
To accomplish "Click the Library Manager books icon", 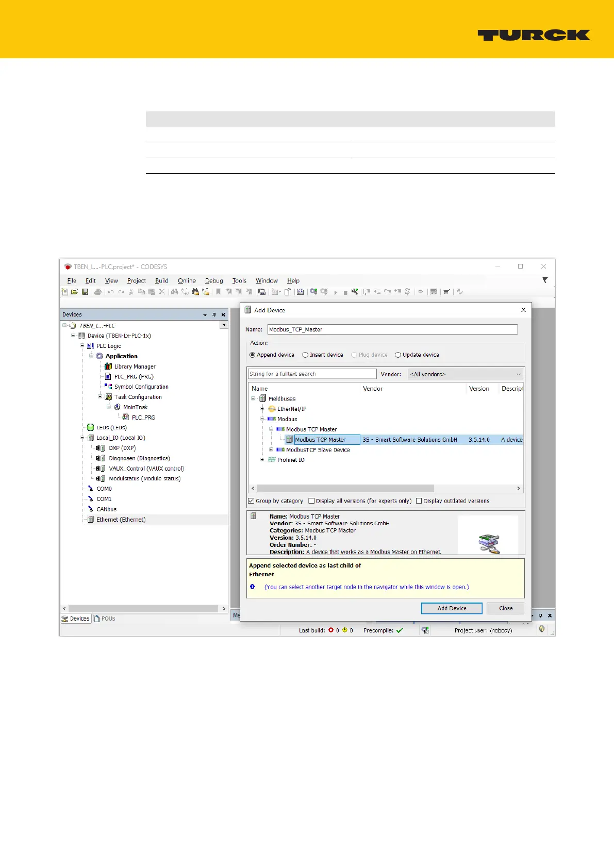I will point(108,366).
